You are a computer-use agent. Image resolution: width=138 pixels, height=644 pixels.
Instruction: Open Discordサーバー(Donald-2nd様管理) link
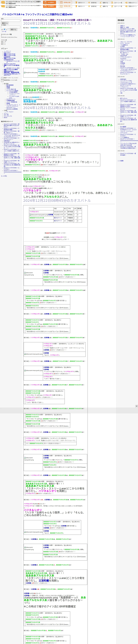pyautogui.click(x=12, y=109)
